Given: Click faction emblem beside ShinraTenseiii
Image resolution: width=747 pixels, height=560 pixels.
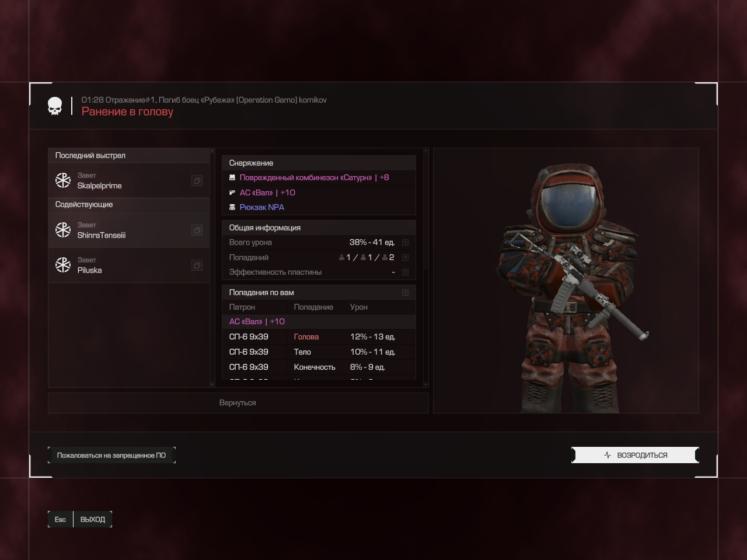Looking at the screenshot, I should (63, 230).
